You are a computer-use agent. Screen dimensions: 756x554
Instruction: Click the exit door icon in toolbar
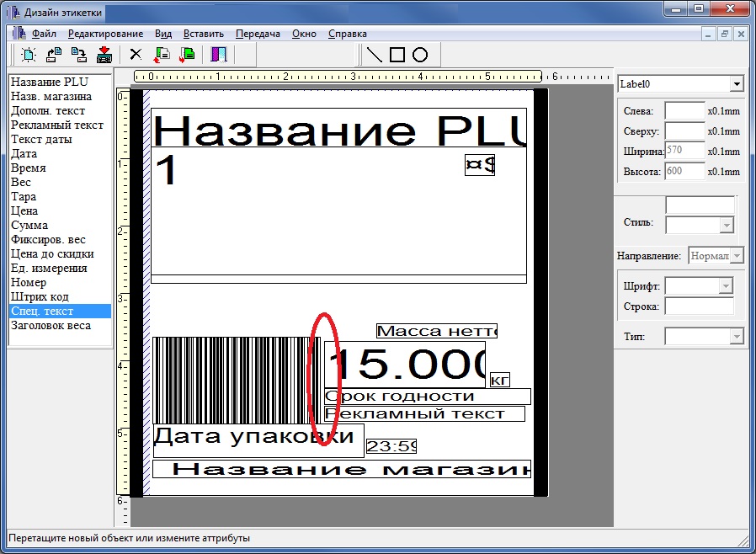pos(219,55)
